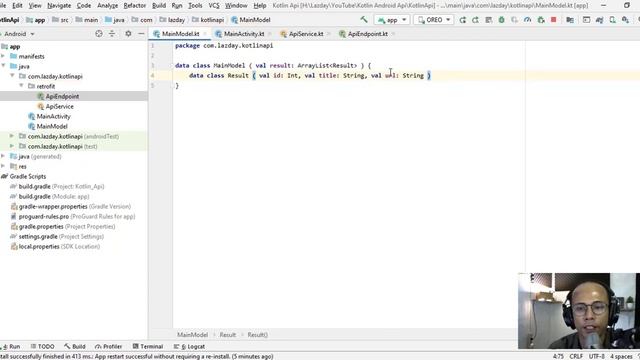Open SDK Manager from the toolbar
This screenshot has width=640, height=360.
[626, 20]
